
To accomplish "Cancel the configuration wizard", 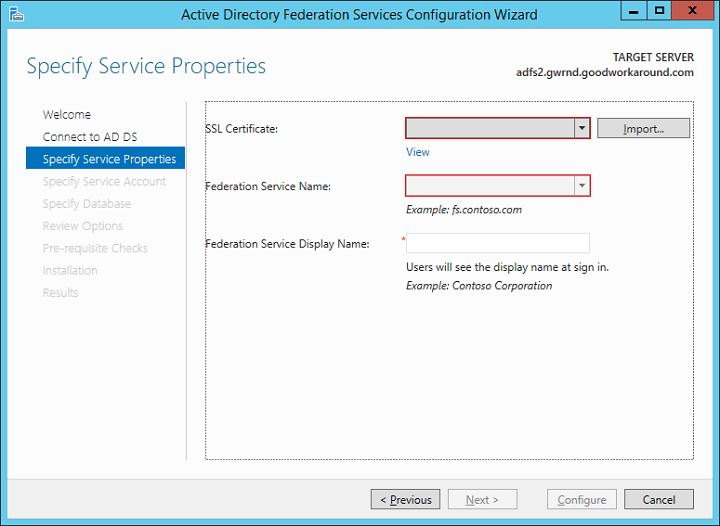I will [659, 499].
